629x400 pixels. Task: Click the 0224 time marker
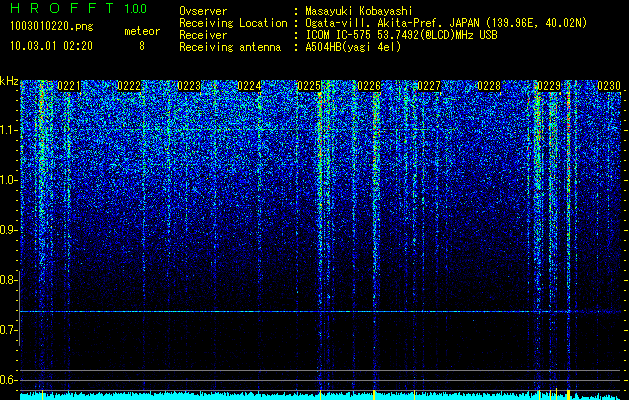[249, 86]
